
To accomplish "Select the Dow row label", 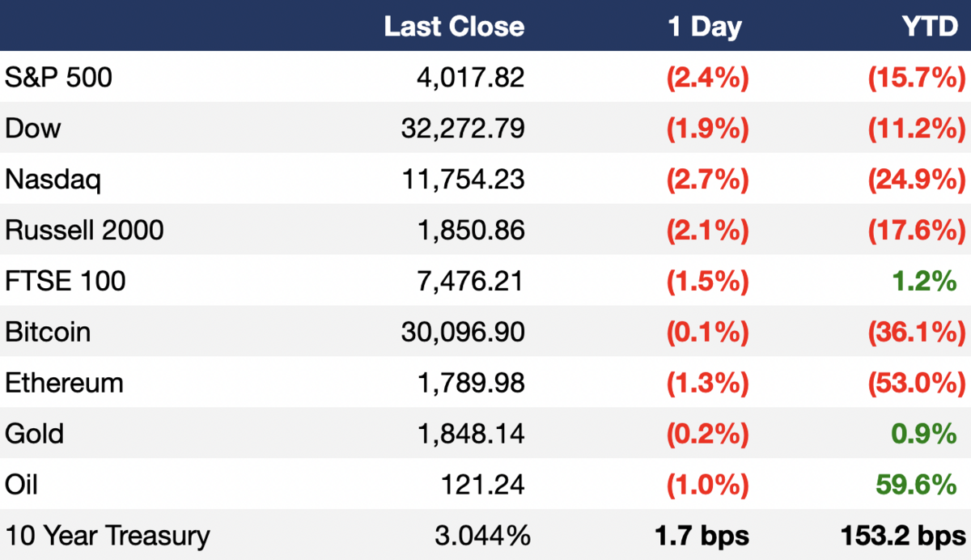I will 32,128.
